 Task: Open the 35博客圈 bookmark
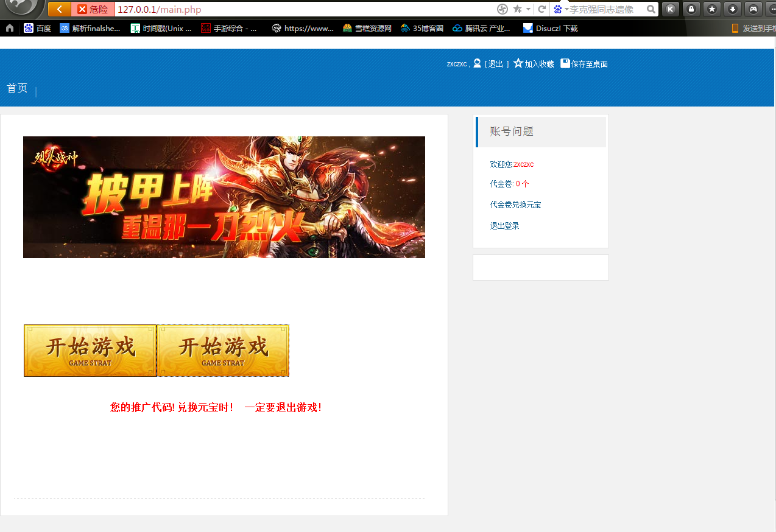tap(422, 28)
